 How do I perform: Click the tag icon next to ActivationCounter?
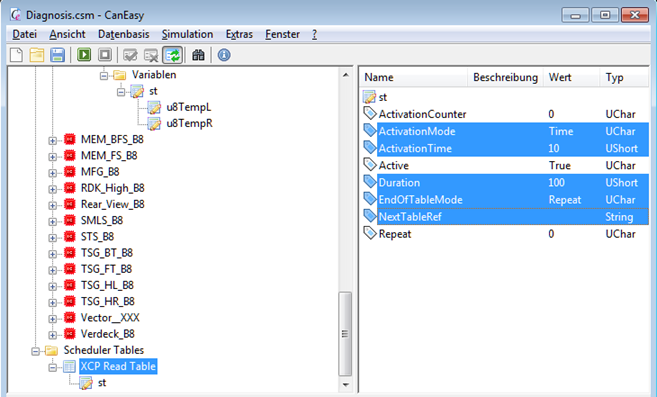[x=370, y=113]
